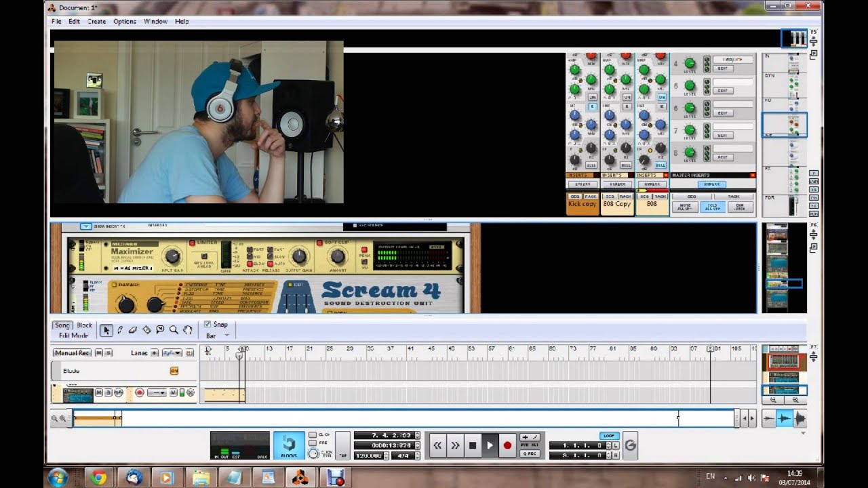Image resolution: width=868 pixels, height=488 pixels.
Task: Solo the 808 track in sequencer
Action: [108, 392]
